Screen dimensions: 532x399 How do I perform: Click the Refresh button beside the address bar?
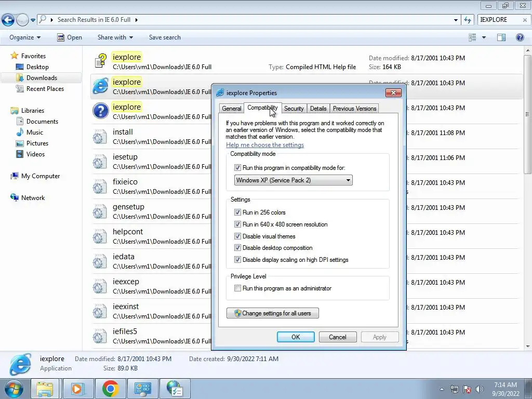(468, 20)
